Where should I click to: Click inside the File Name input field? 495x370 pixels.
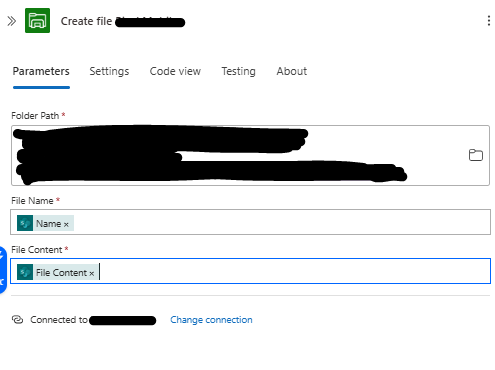point(250,222)
